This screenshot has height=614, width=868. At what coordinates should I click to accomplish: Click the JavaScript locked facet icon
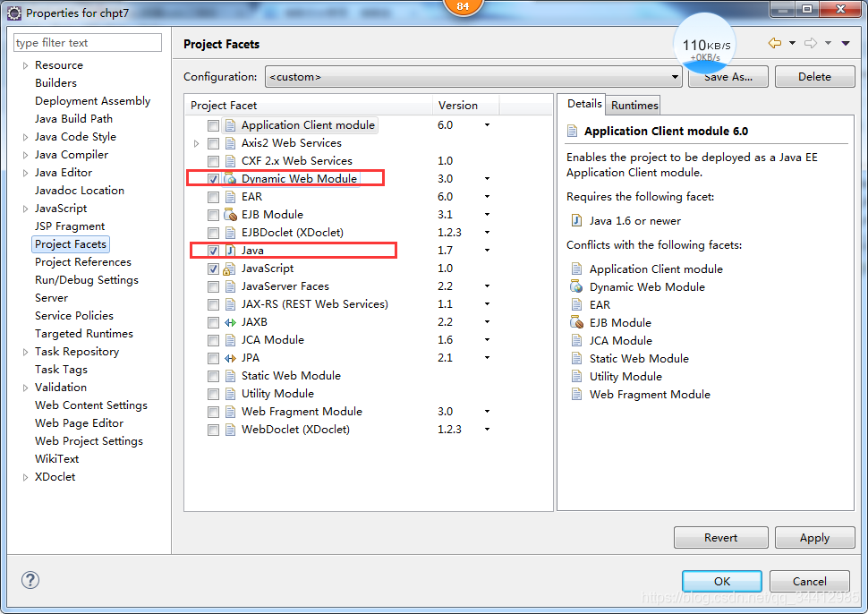pyautogui.click(x=229, y=269)
